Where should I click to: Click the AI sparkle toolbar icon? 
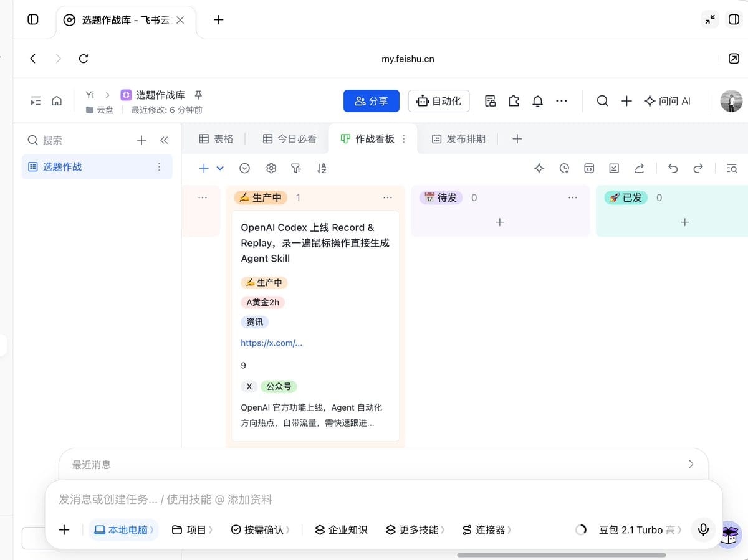tap(539, 168)
